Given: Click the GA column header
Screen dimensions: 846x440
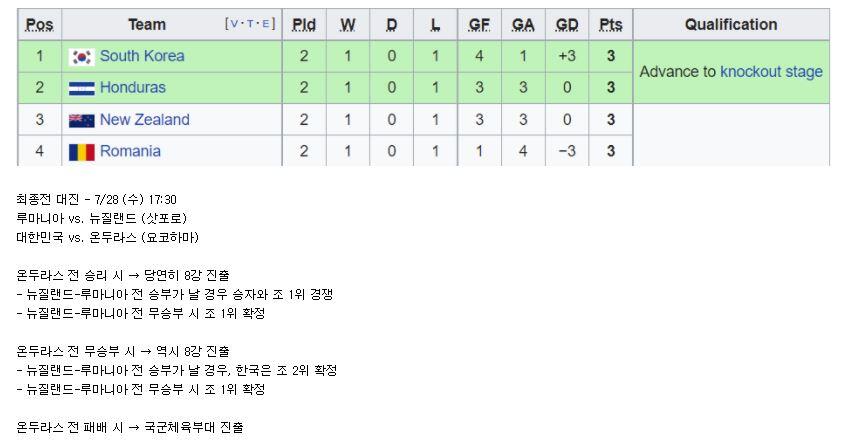Looking at the screenshot, I should (x=523, y=25).
